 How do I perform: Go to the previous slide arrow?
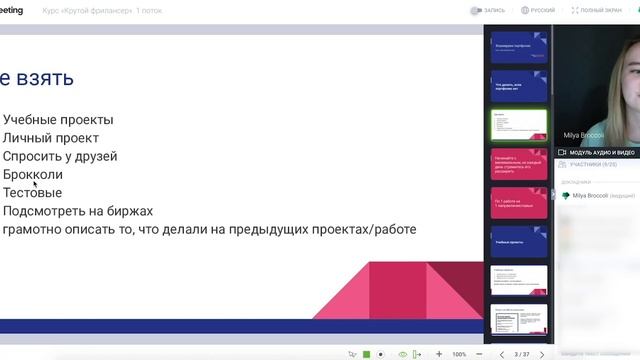[502, 354]
